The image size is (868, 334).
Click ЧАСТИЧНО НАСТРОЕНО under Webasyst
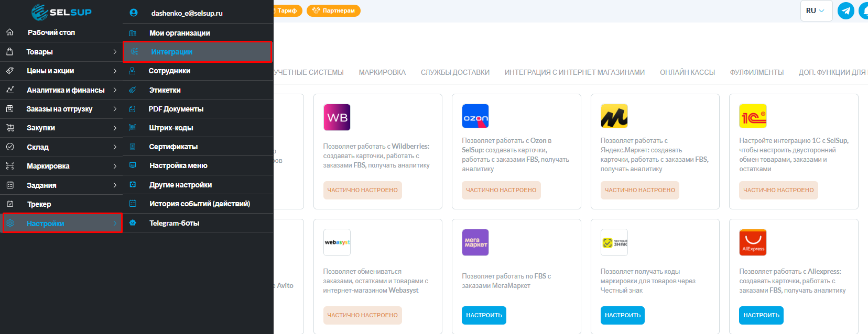[363, 315]
